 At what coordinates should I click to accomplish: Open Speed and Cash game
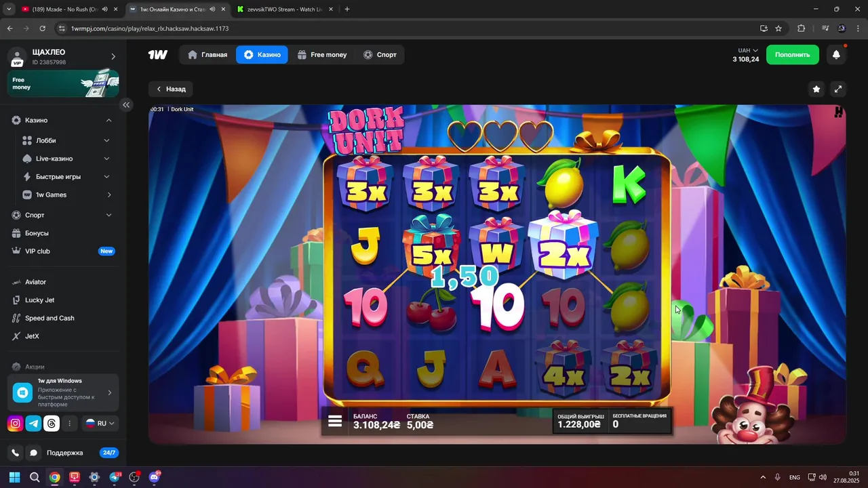point(50,319)
